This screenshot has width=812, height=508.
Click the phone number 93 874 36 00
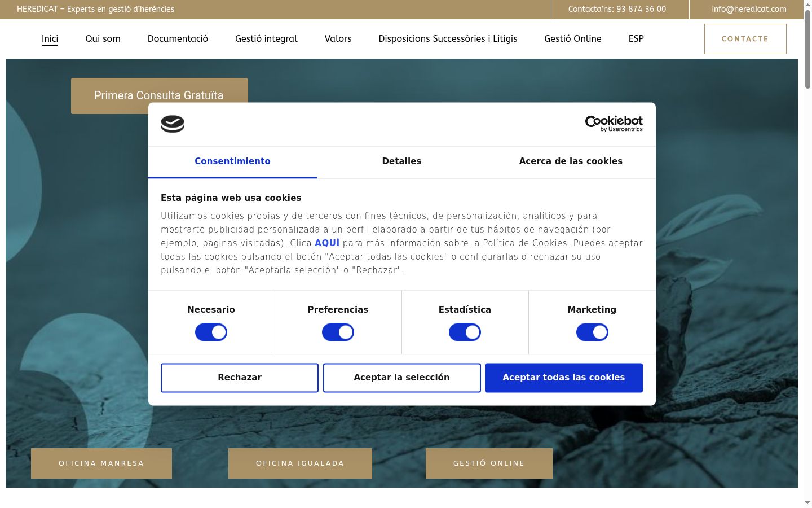pyautogui.click(x=641, y=9)
